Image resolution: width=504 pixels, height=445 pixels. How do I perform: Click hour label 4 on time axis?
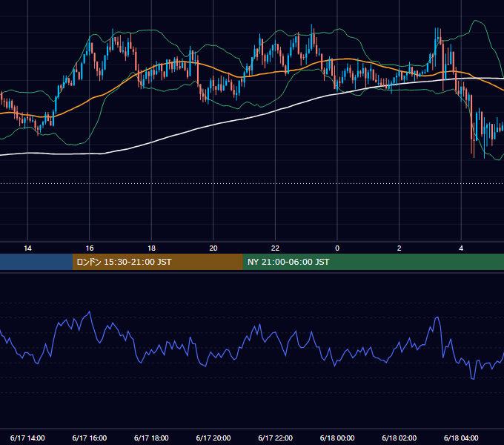tap(461, 248)
